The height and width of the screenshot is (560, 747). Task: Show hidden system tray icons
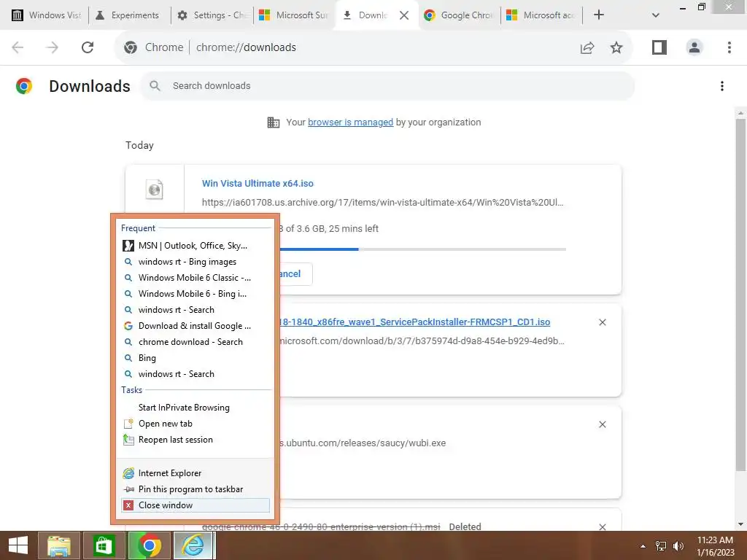click(643, 546)
